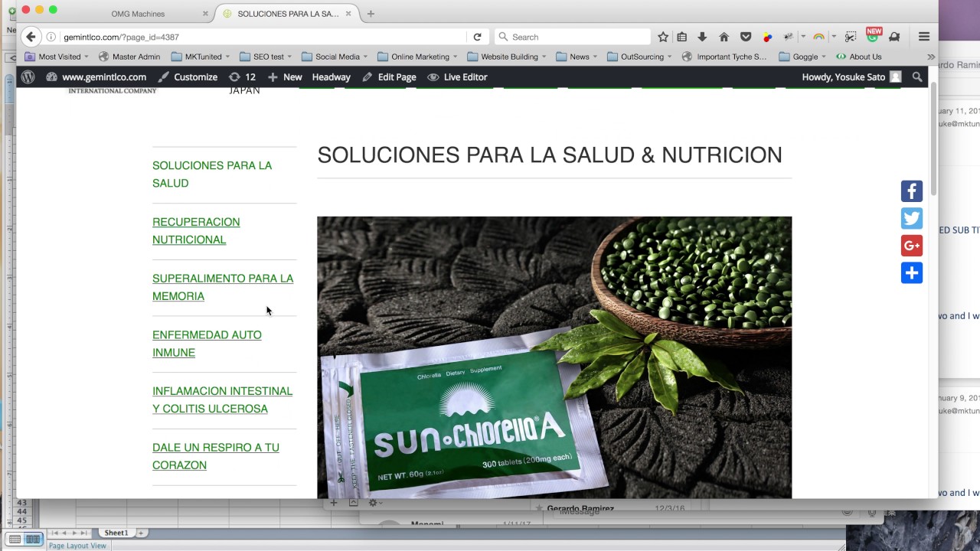Open SUPERALIMENTO PARA LA MEMORIA link
Viewport: 980px width, 551px height.
pos(223,287)
